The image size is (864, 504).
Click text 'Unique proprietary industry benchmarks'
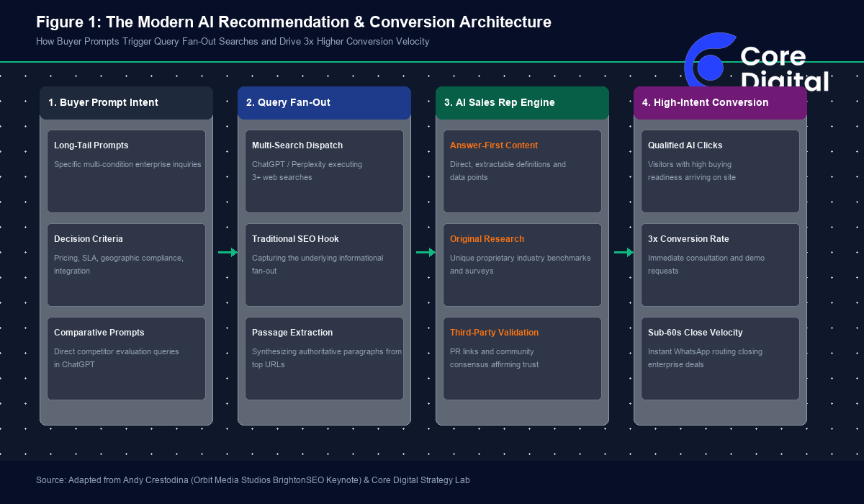point(521,258)
